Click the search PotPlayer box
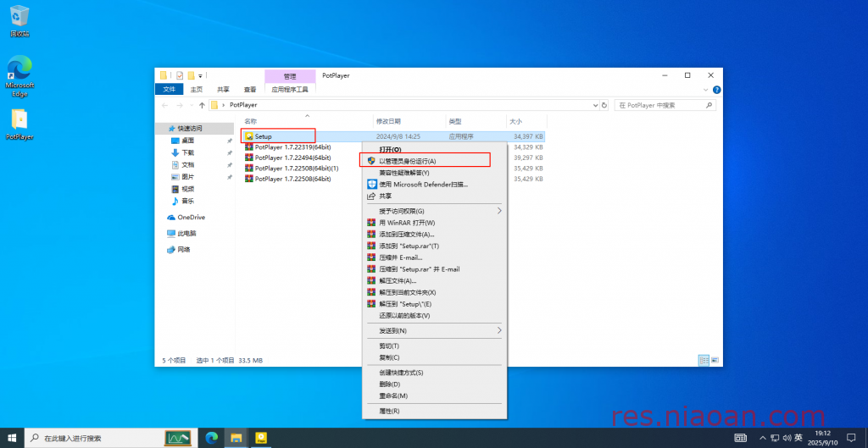Image resolution: width=868 pixels, height=448 pixels. [x=665, y=105]
